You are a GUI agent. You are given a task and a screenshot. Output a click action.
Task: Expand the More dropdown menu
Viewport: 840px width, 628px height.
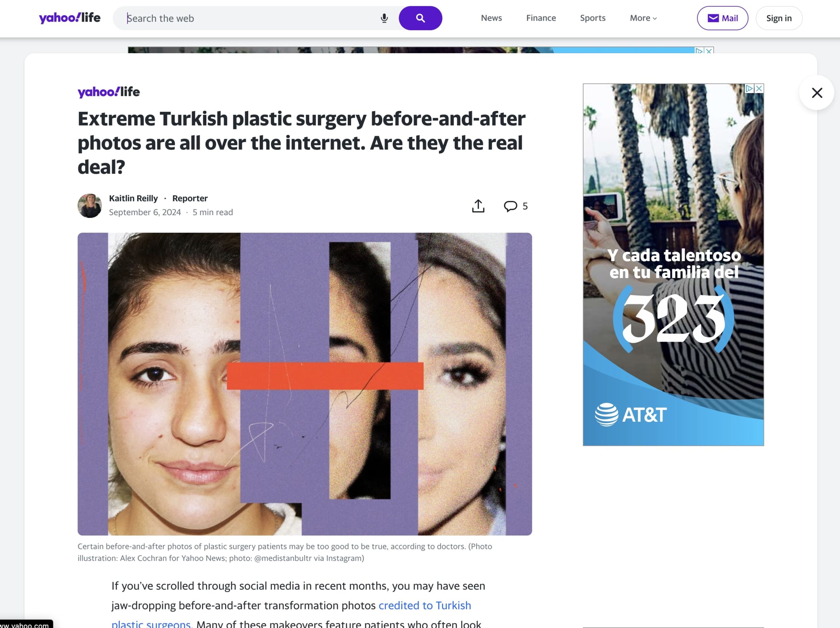643,18
